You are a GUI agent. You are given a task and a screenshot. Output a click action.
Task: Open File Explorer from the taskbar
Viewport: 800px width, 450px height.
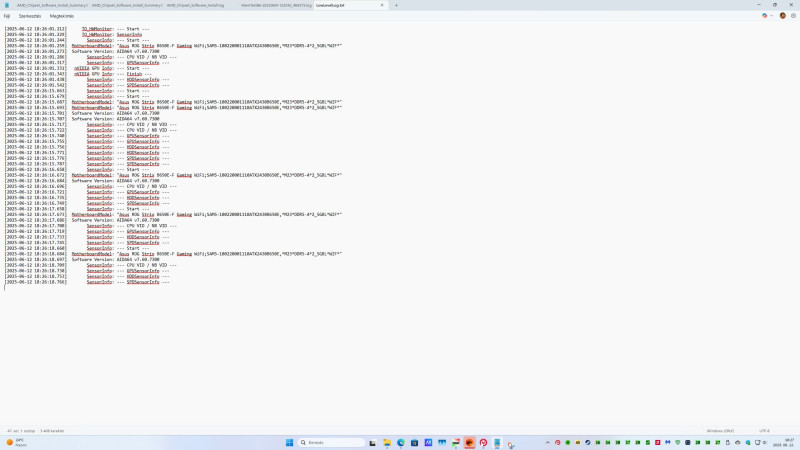pyautogui.click(x=387, y=442)
